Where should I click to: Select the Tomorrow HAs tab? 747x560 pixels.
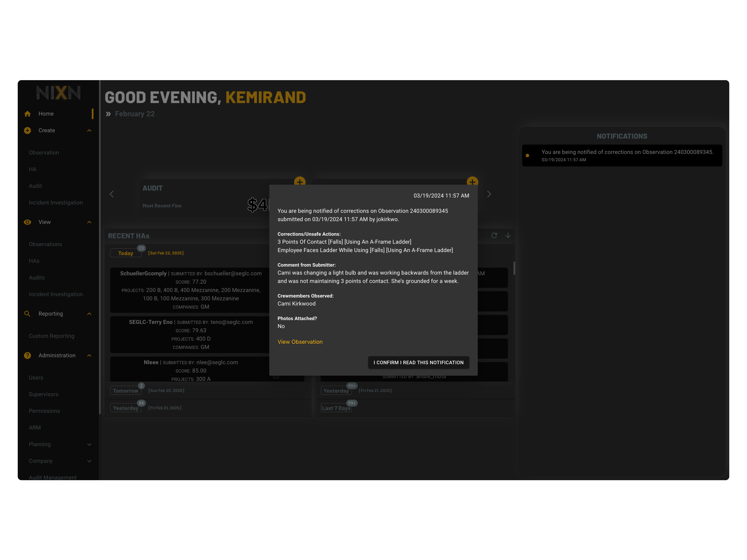click(126, 391)
